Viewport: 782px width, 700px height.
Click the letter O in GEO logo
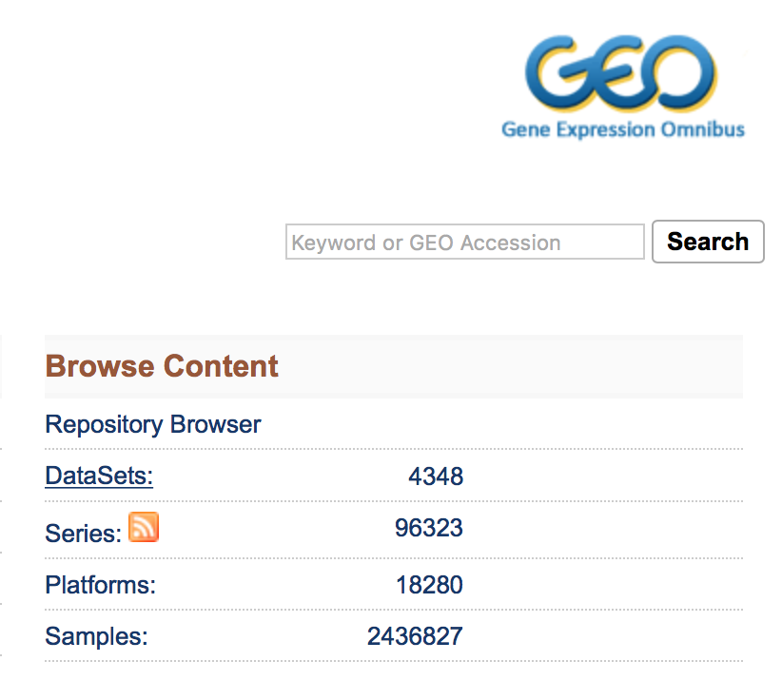(682, 73)
